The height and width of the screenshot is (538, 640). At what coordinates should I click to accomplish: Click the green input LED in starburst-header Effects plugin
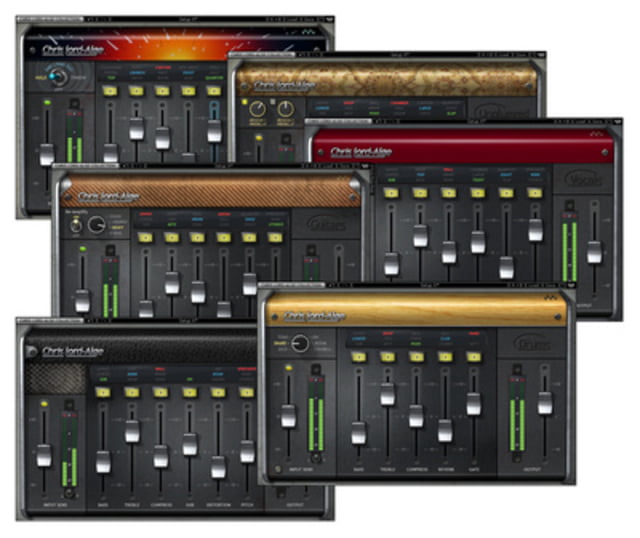point(47,102)
